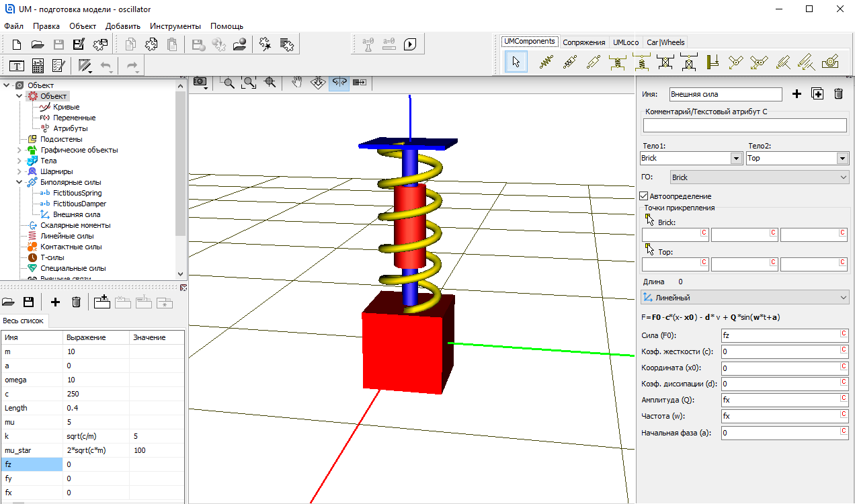
Task: Select FictitiousSpring in the object tree
Action: point(77,193)
